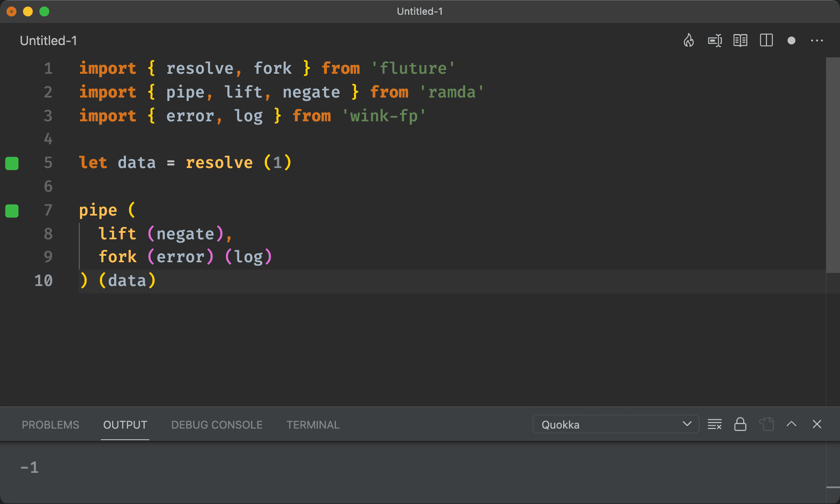
Task: Click (data) on line 10
Action: pyautogui.click(x=127, y=281)
